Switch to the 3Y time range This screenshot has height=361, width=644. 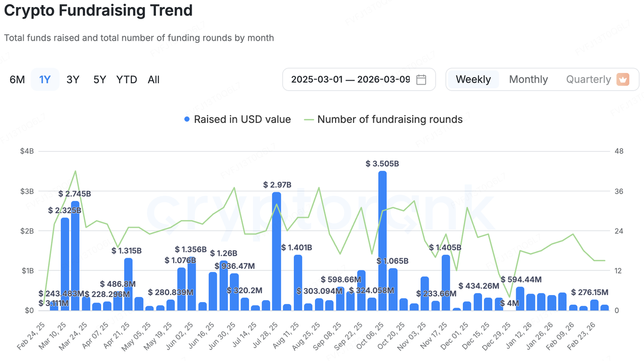[73, 80]
